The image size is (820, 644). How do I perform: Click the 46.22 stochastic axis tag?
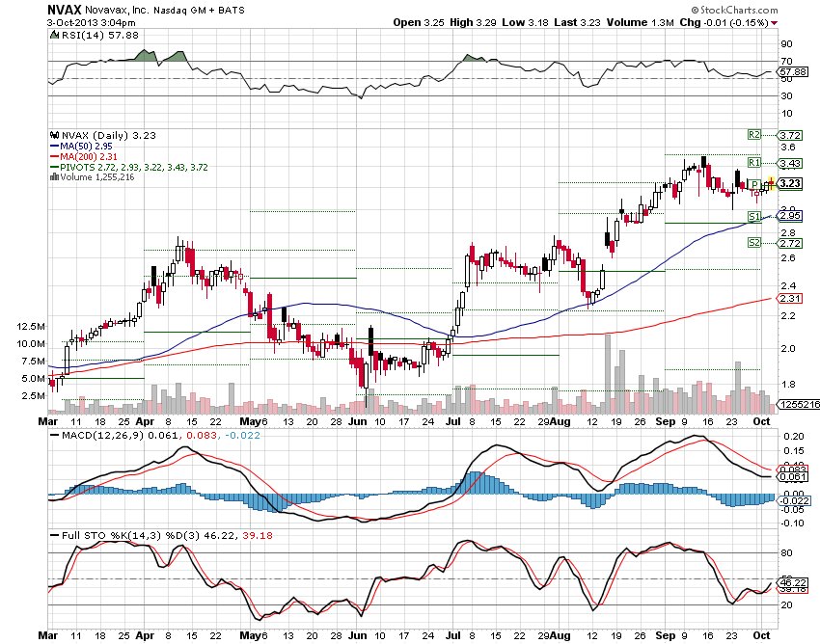[x=793, y=582]
